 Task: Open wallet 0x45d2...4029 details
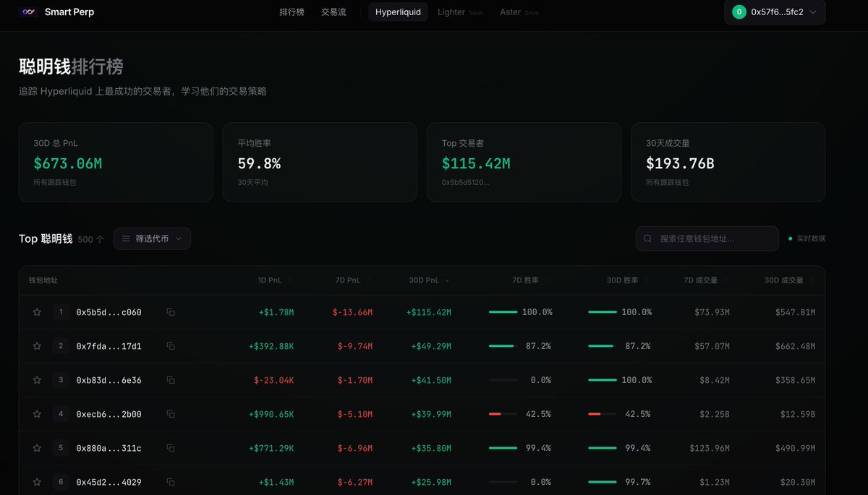(109, 482)
